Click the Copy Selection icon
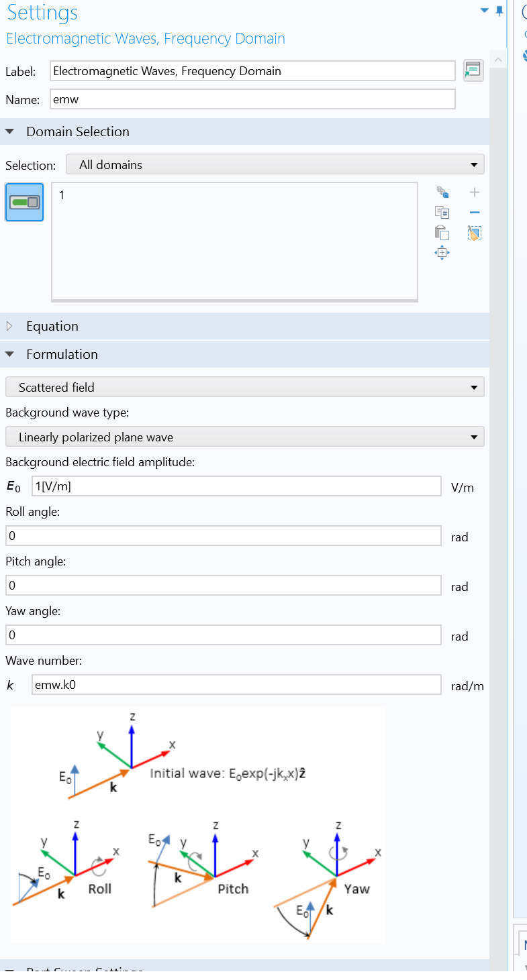 pyautogui.click(x=442, y=213)
